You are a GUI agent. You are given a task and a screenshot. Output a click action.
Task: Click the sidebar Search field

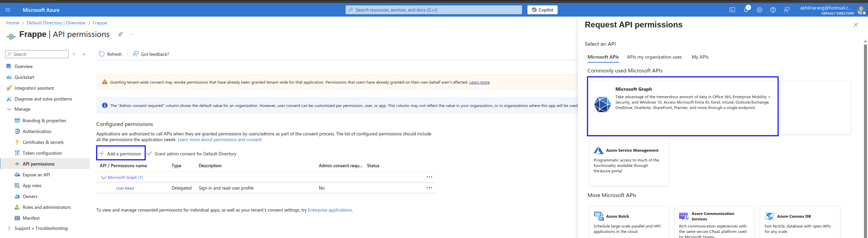pyautogui.click(x=37, y=54)
